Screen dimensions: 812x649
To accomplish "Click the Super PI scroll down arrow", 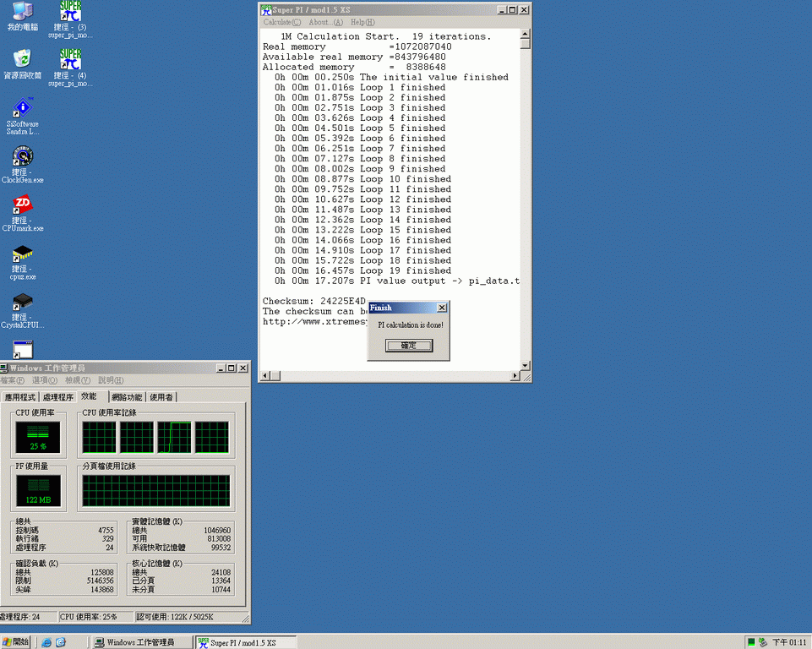I will (x=525, y=366).
